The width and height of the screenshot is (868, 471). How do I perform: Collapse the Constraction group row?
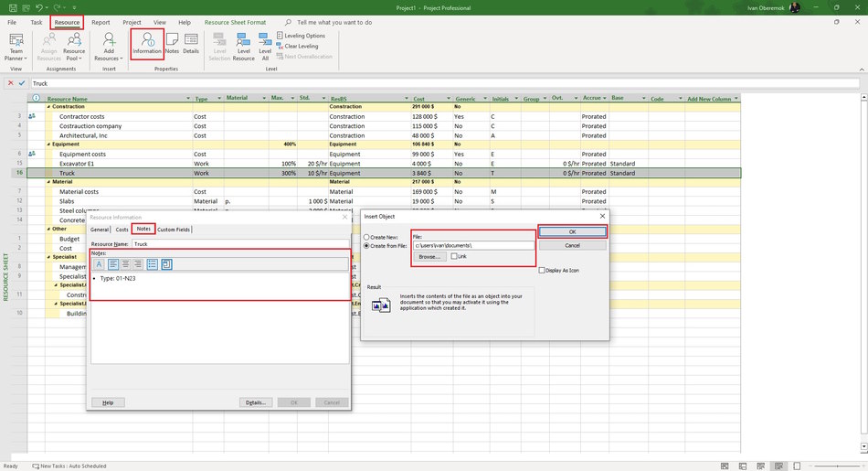pyautogui.click(x=48, y=106)
